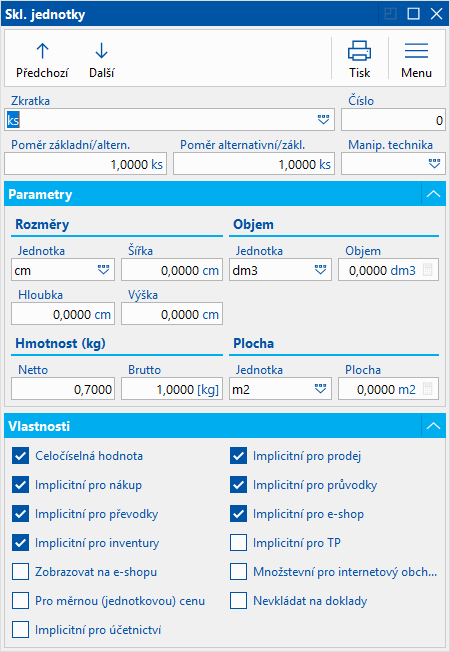Enable Zobrazovat na e-shopu checkbox

pyautogui.click(x=20, y=572)
